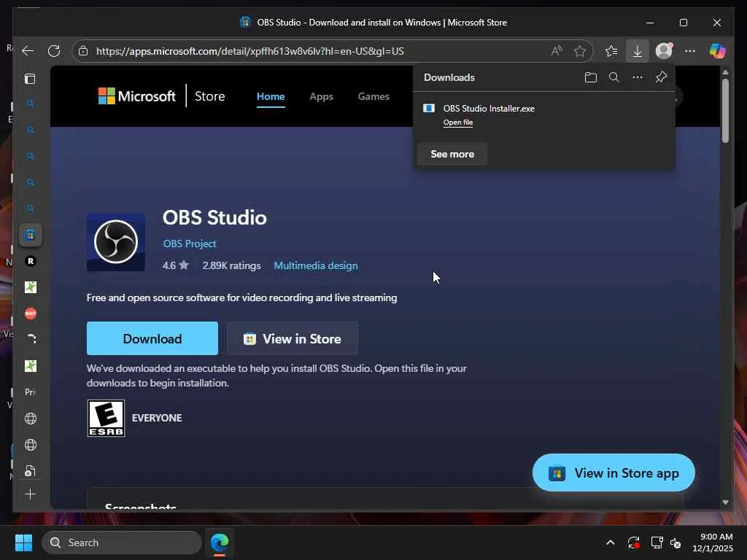747x560 pixels.
Task: Search downloads with the magnifier icon
Action: 614,77
